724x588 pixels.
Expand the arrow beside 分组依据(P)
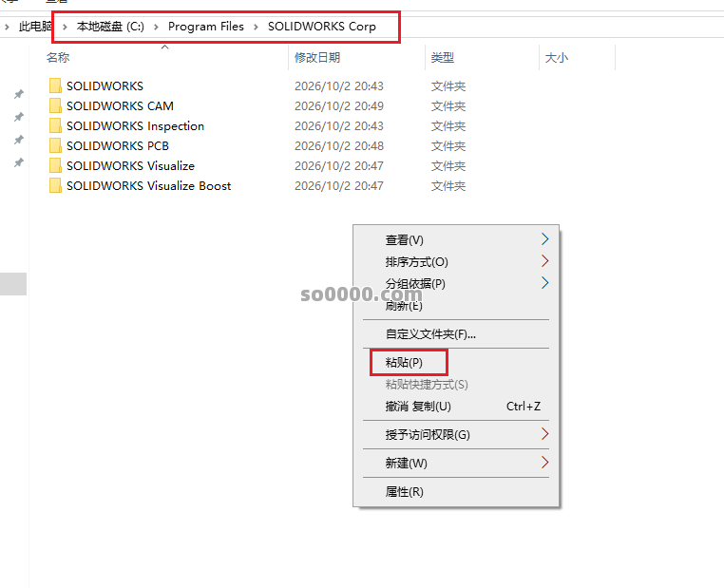pos(544,283)
